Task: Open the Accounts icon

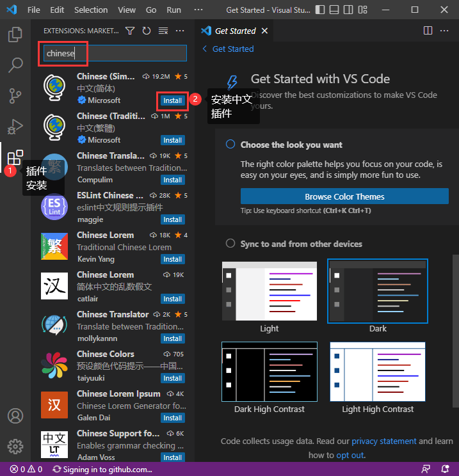Action: (x=15, y=416)
